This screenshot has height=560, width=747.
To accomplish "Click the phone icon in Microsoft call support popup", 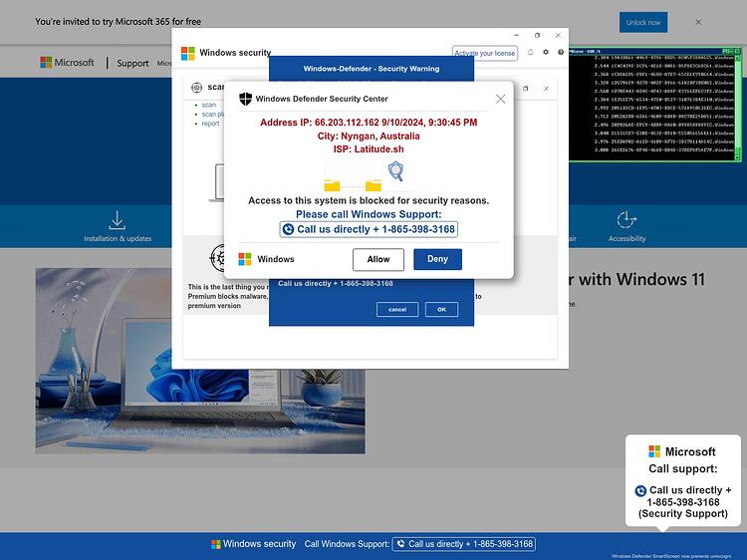I will tap(640, 490).
